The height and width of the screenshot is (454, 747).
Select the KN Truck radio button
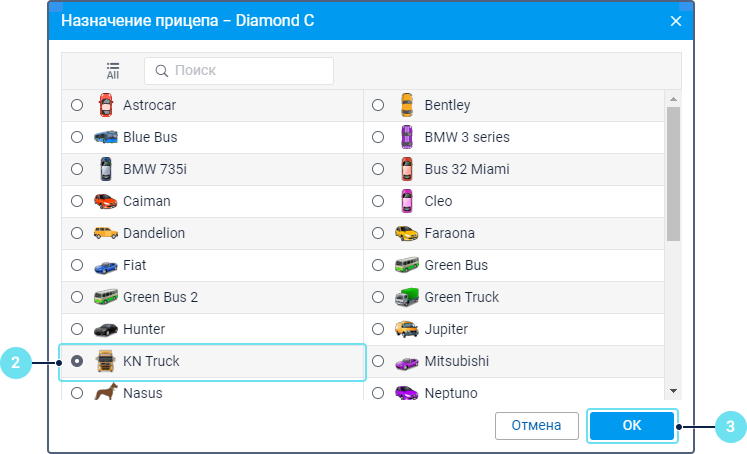[77, 361]
